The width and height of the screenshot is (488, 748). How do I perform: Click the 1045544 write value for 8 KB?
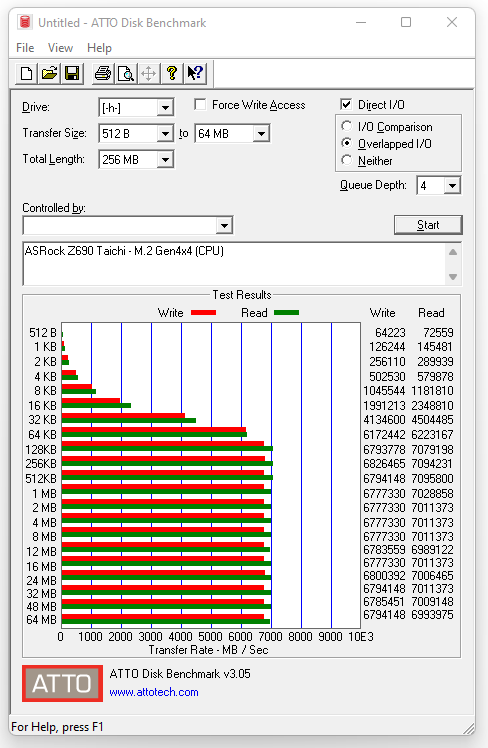(x=384, y=391)
